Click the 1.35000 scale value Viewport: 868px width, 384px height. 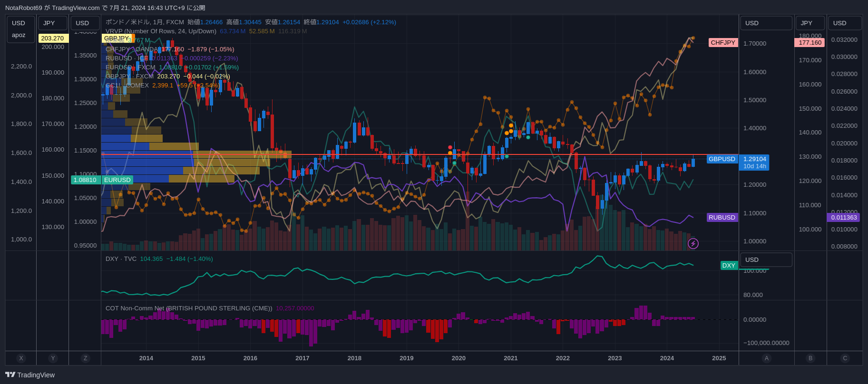86,56
